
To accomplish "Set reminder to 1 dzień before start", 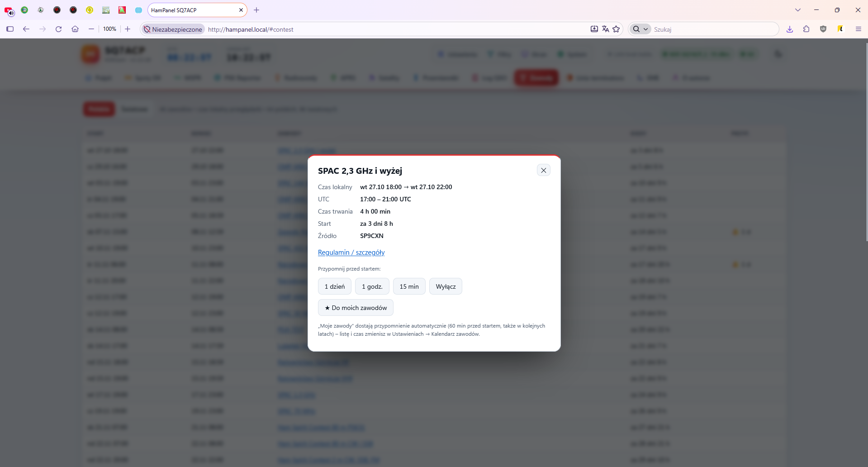I will [335, 286].
